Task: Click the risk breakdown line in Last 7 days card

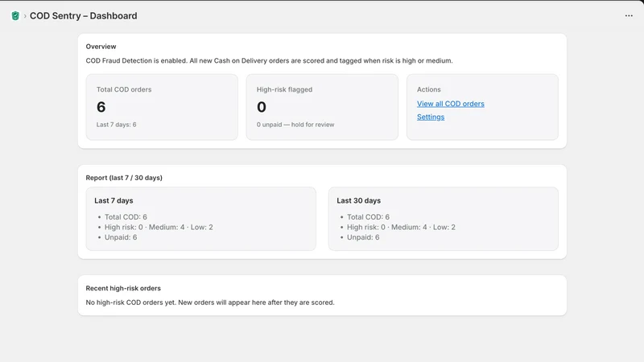Action: click(x=159, y=227)
